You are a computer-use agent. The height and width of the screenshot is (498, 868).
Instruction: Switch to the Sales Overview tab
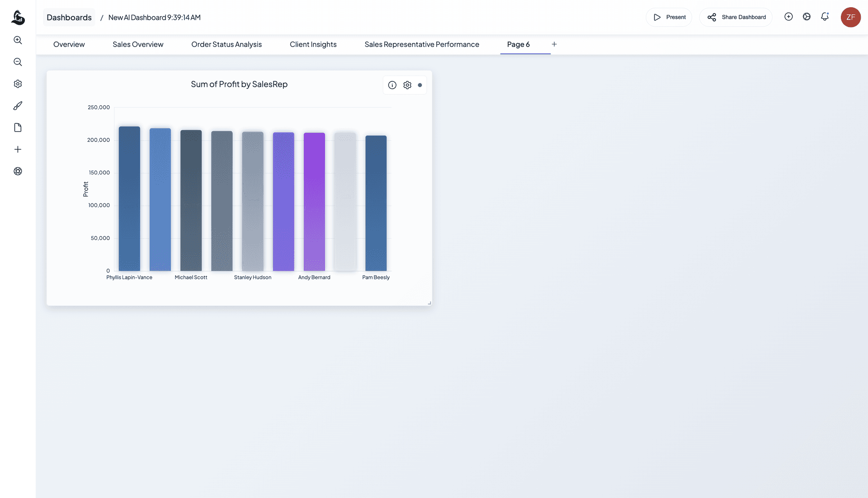[138, 44]
